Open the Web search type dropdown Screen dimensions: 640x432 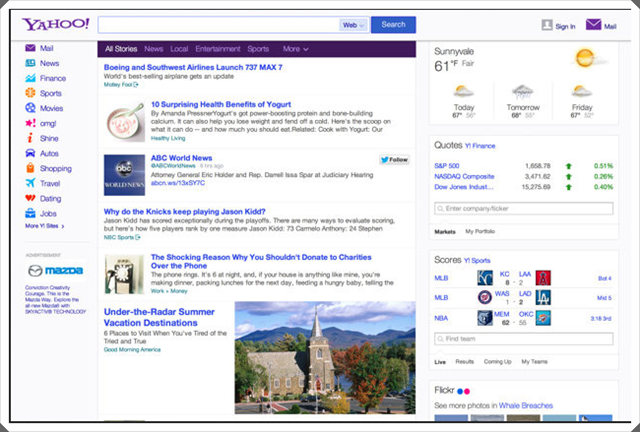point(353,25)
